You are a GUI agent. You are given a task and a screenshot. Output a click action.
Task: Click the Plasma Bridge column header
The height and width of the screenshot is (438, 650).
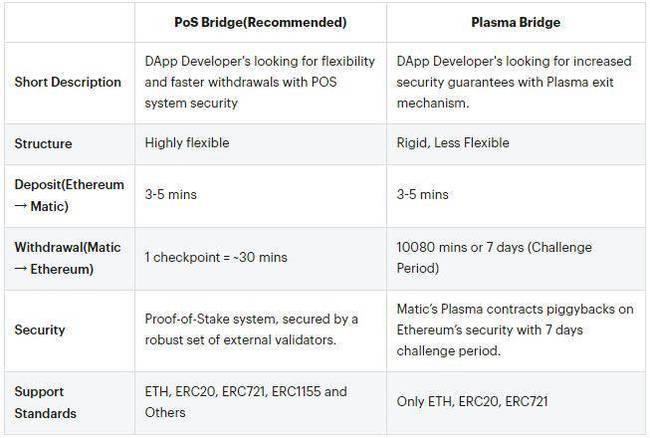[516, 22]
